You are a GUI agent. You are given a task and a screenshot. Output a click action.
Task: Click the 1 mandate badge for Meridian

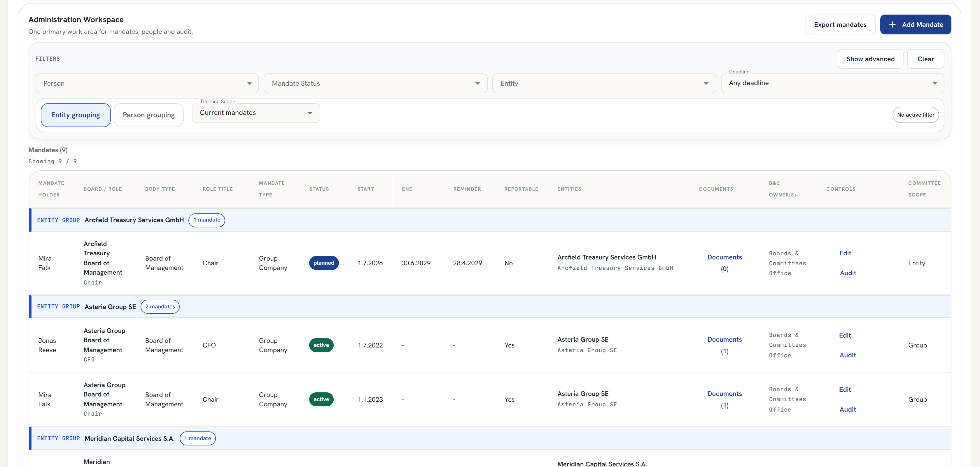[197, 438]
